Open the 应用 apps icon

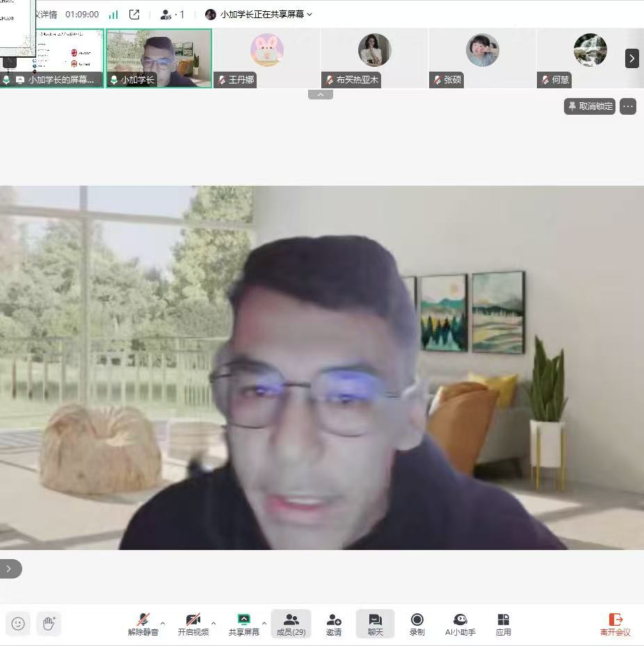(503, 624)
